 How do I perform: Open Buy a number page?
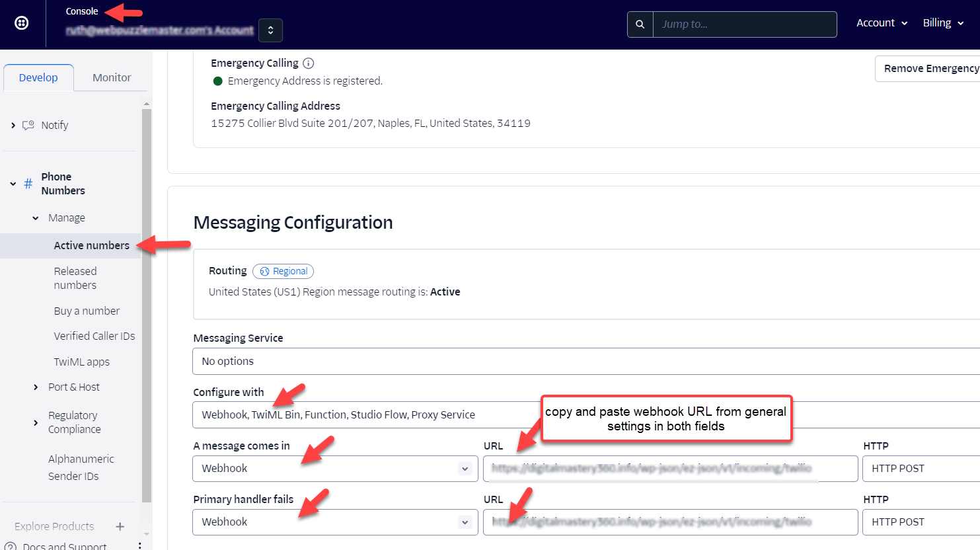coord(87,311)
